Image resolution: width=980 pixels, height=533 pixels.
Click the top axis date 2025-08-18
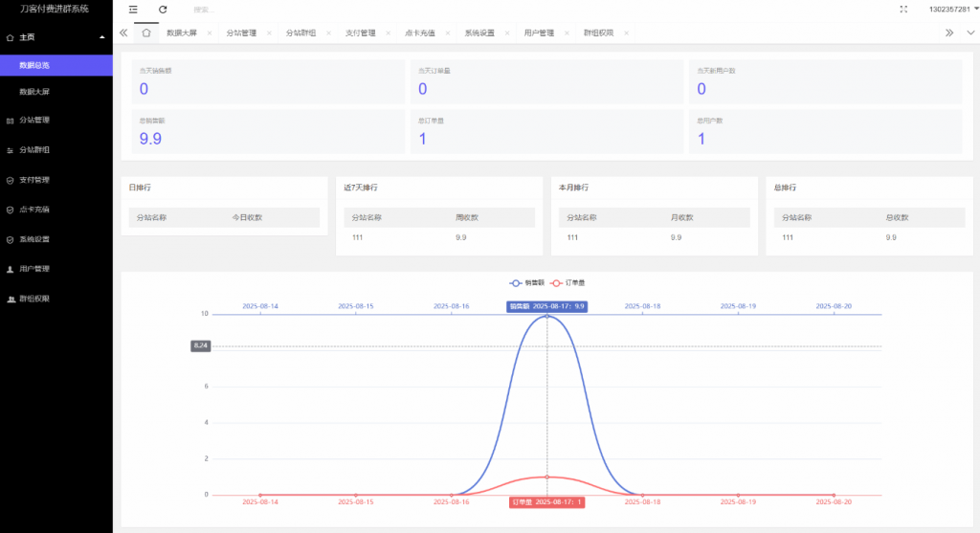(642, 306)
